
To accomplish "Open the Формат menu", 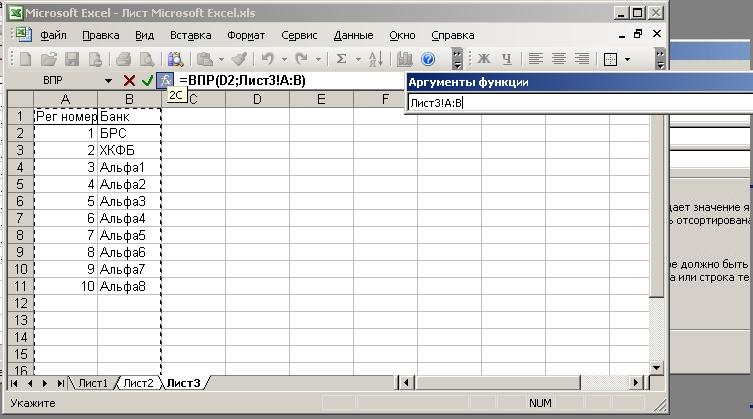I will click(x=246, y=34).
